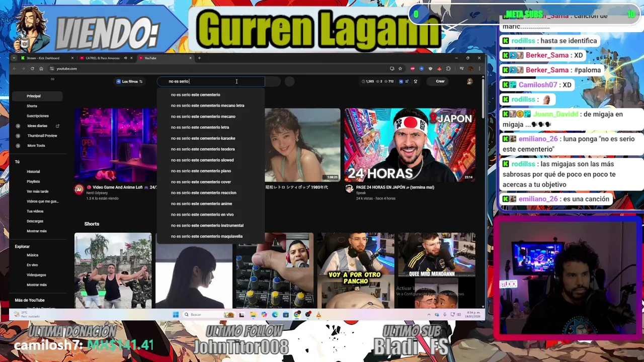Open Shorts in sidebar
This screenshot has width=644, height=362.
click(38, 106)
